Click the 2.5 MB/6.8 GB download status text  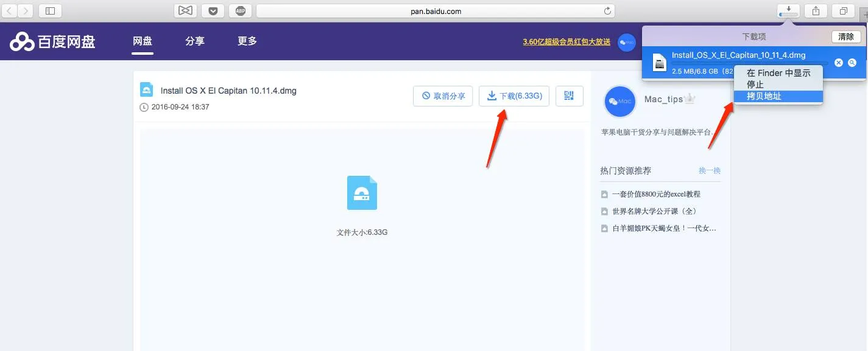(x=702, y=71)
